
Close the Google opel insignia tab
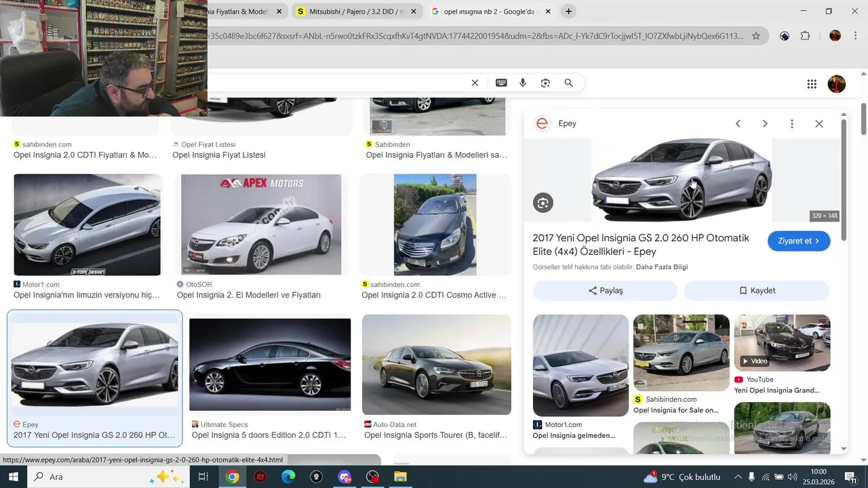pyautogui.click(x=548, y=12)
